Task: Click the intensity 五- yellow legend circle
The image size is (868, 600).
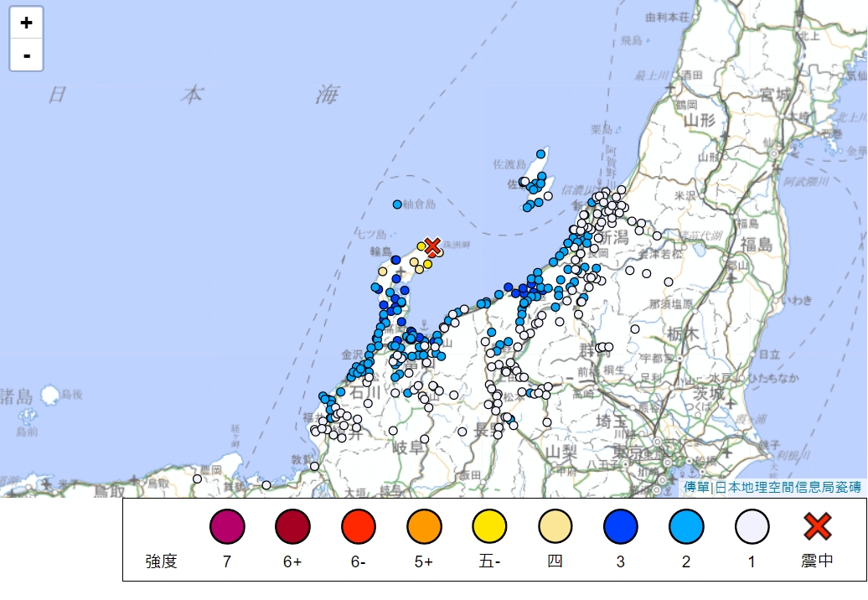Action: 489,527
